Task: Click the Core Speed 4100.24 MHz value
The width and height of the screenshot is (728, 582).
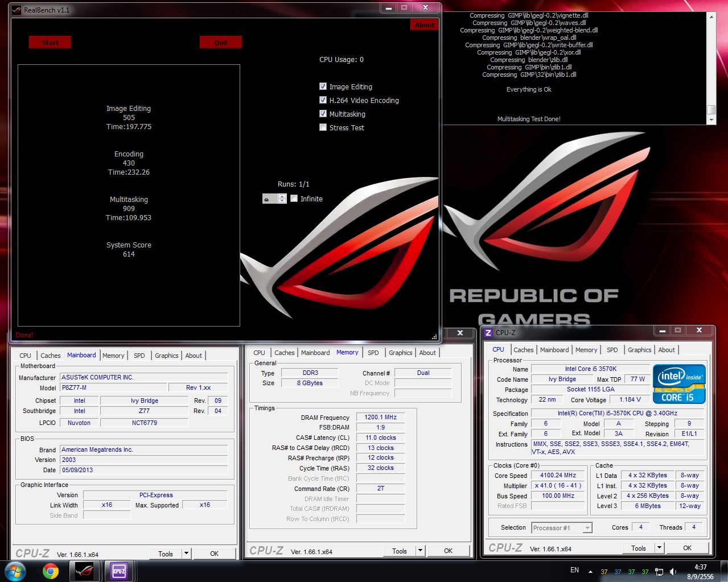Action: [x=558, y=476]
